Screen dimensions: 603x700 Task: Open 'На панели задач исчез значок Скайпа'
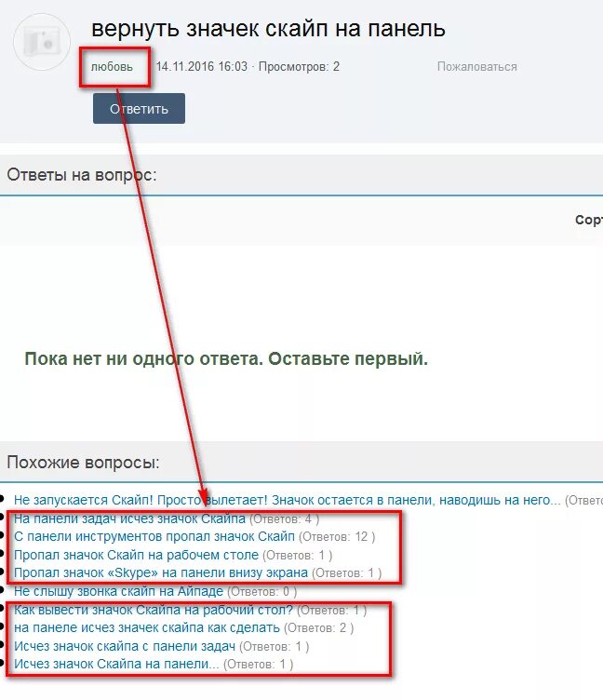coord(129,518)
